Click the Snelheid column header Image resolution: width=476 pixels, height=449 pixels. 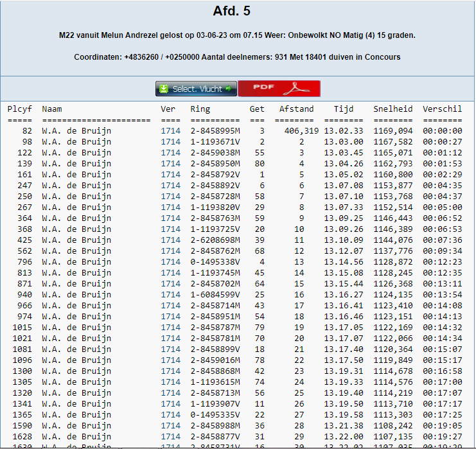[393, 109]
